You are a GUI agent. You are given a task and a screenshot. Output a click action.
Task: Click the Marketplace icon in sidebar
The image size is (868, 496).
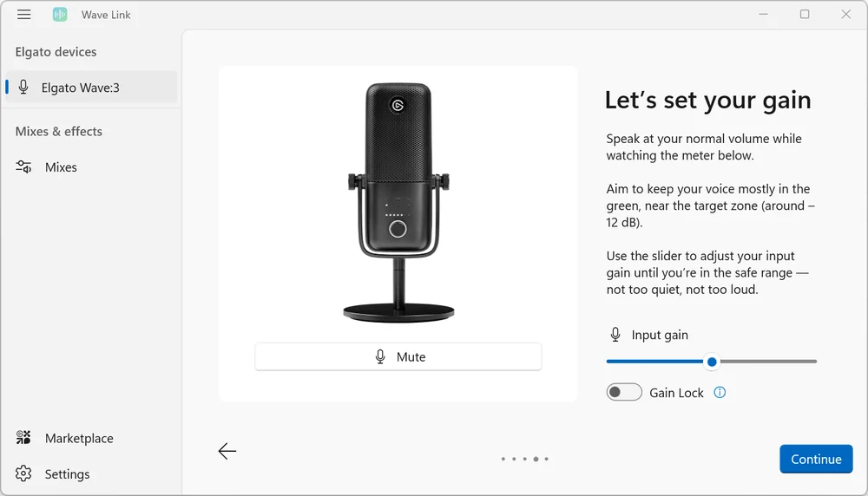click(23, 438)
